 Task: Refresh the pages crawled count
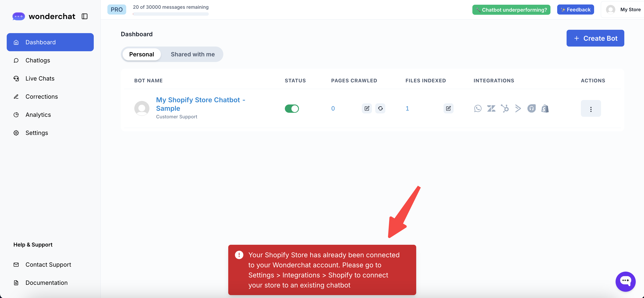(380, 109)
